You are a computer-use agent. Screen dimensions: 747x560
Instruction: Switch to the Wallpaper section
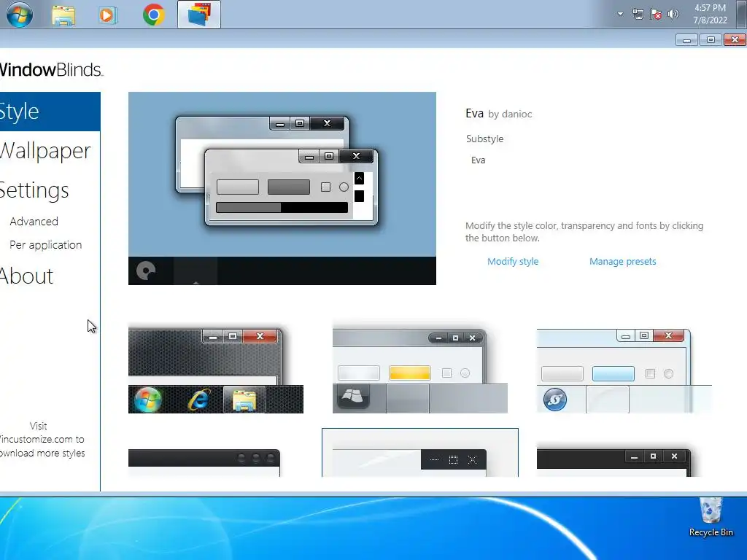pos(45,151)
